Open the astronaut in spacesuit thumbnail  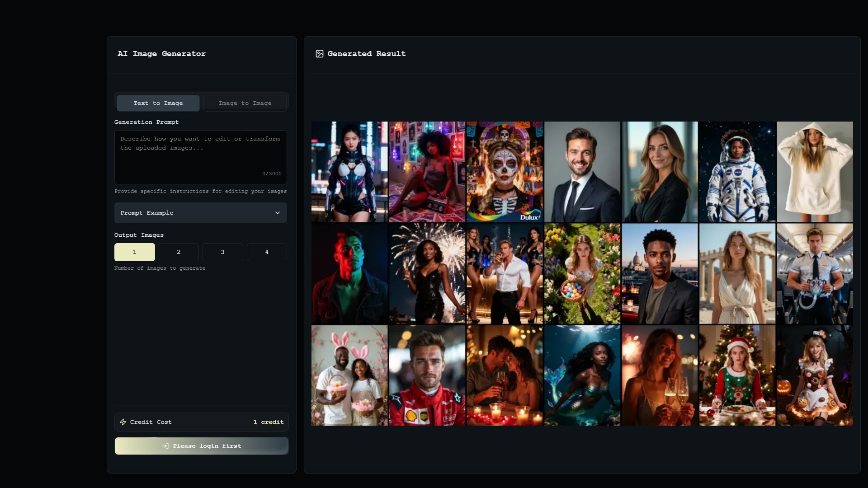(x=737, y=172)
